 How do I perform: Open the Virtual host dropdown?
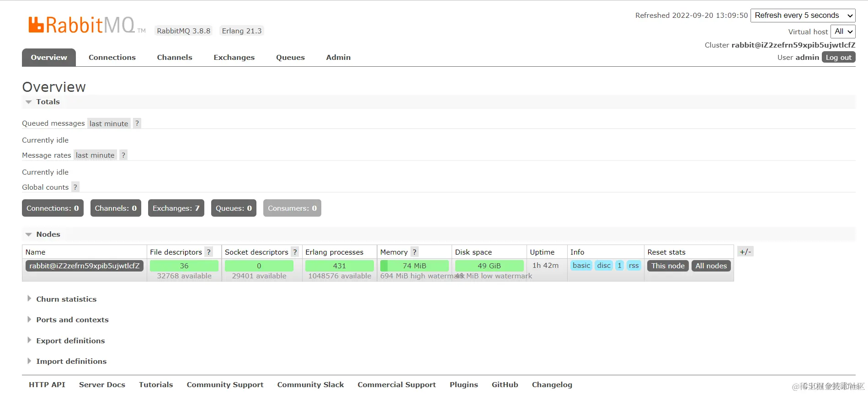pyautogui.click(x=843, y=32)
